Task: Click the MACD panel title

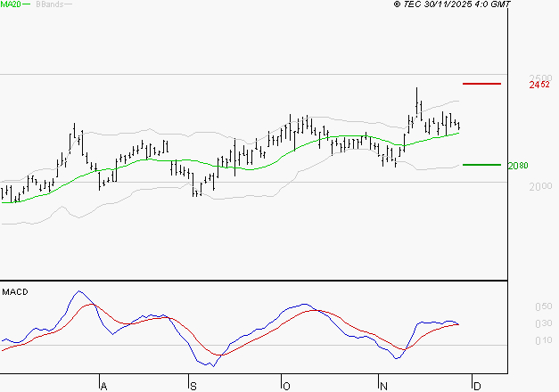Action: 15,292
